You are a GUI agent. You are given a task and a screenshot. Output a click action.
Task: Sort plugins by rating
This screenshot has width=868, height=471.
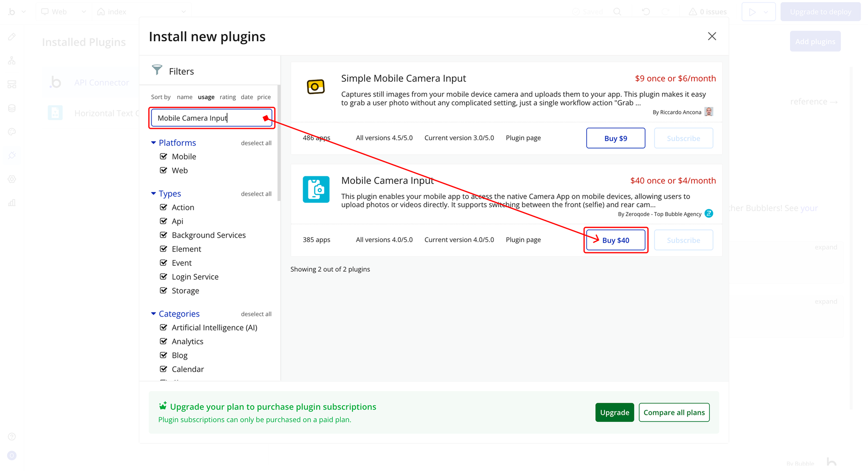(x=228, y=97)
